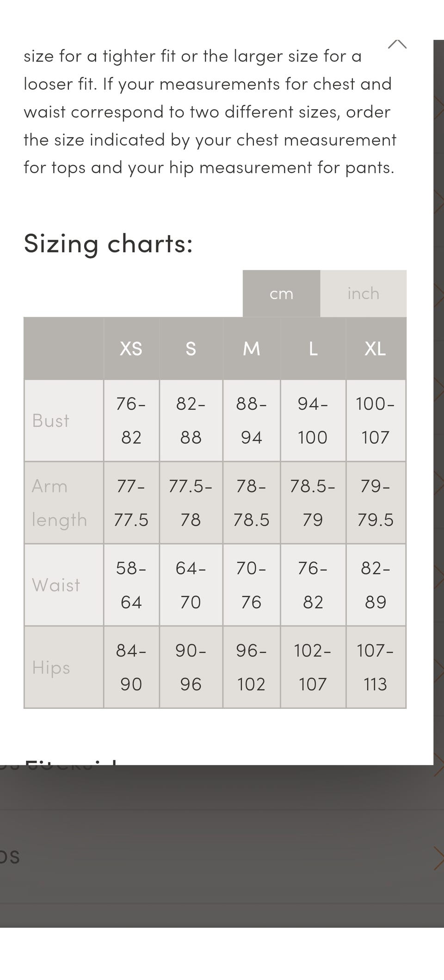Select the Hips row label
The image size is (444, 980).
pos(51,668)
